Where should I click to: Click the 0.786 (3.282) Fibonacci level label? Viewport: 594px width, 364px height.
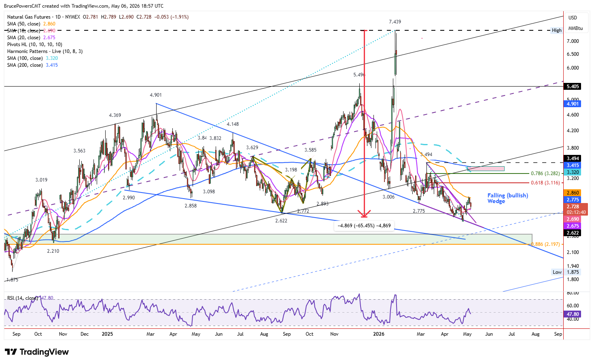pos(545,174)
